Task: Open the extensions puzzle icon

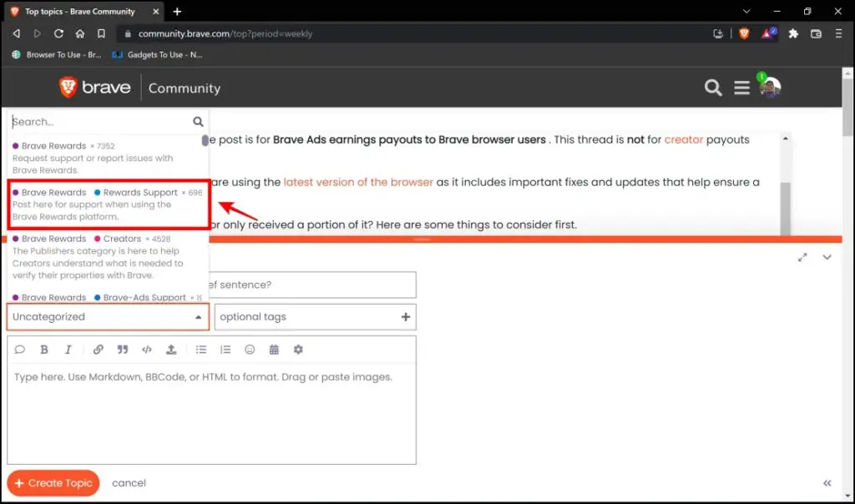Action: click(x=793, y=33)
